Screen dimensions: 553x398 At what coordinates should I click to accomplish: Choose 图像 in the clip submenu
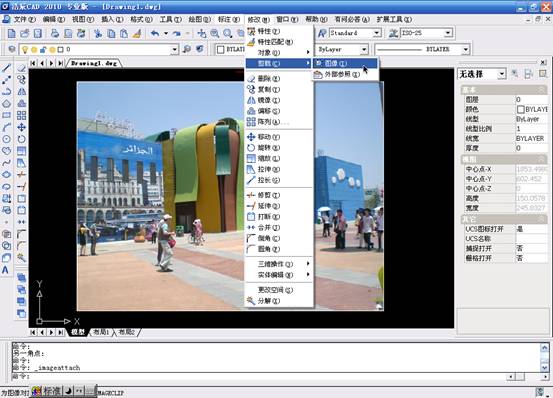point(345,63)
